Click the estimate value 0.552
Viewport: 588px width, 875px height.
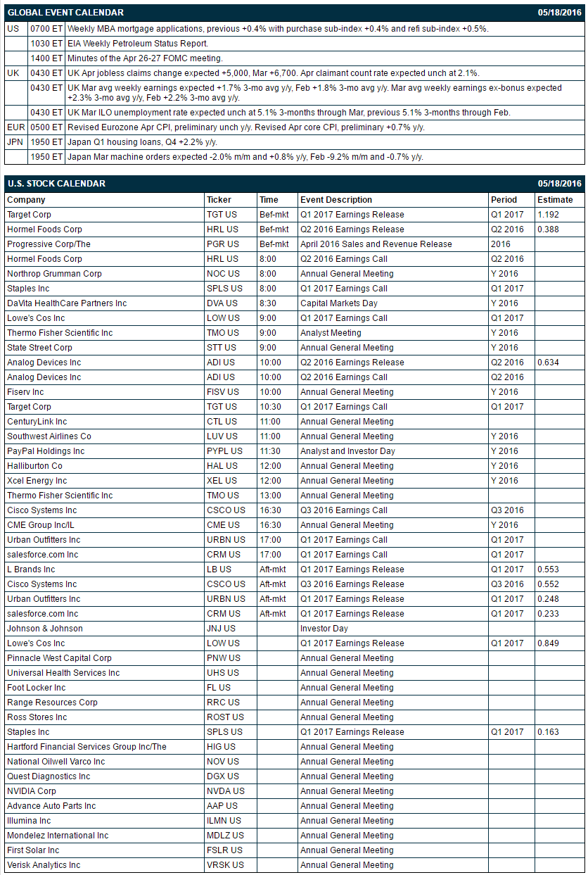pos(549,584)
